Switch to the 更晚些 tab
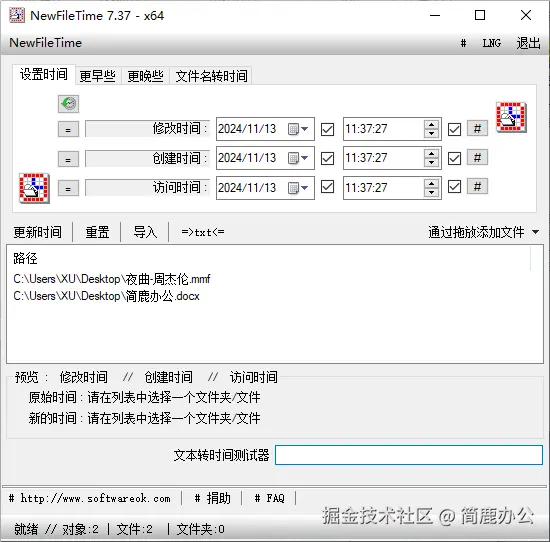 (x=146, y=76)
